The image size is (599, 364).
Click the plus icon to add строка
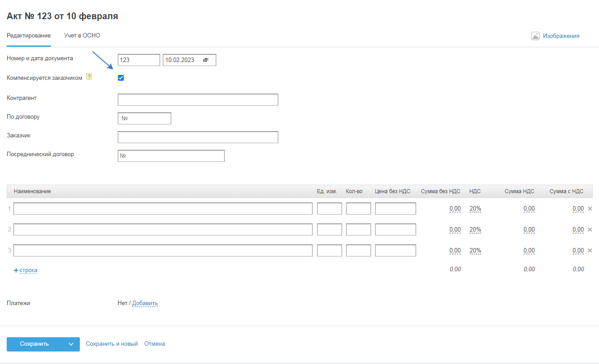16,270
